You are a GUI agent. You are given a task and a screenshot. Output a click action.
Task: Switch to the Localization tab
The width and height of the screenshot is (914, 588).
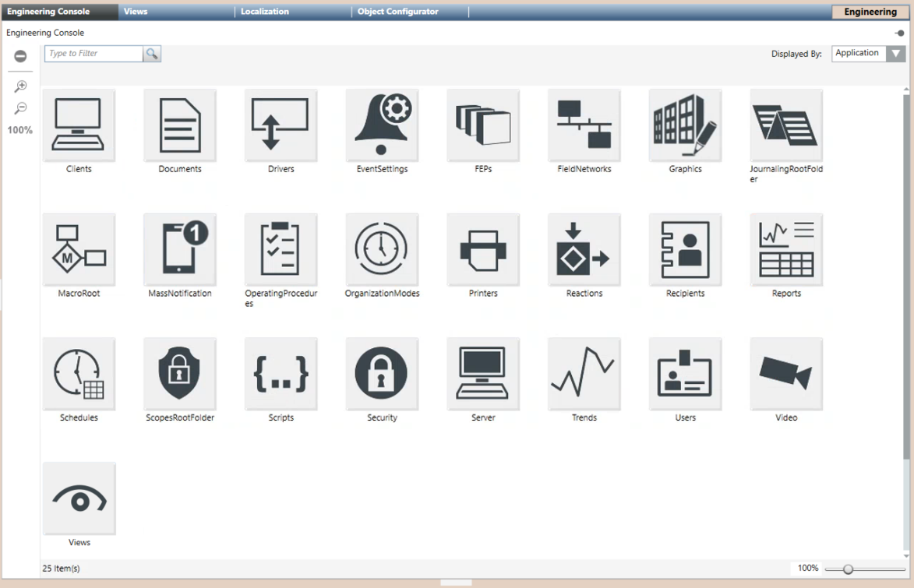pos(265,12)
